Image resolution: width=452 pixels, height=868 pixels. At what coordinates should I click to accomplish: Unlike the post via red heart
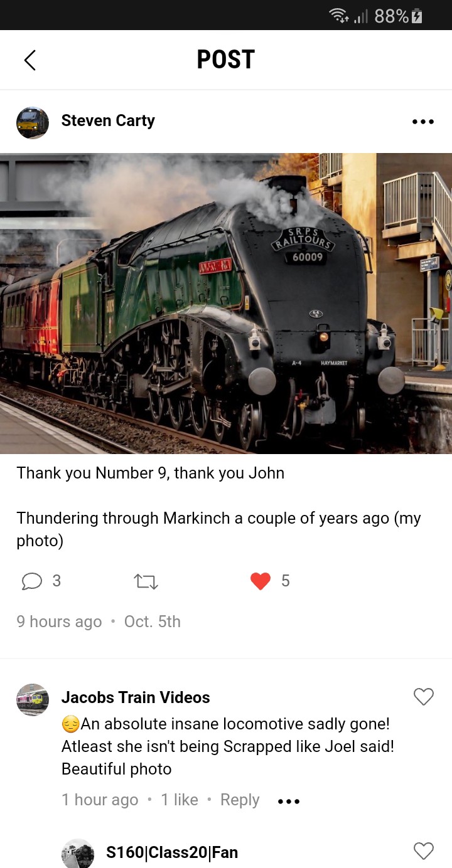[260, 581]
